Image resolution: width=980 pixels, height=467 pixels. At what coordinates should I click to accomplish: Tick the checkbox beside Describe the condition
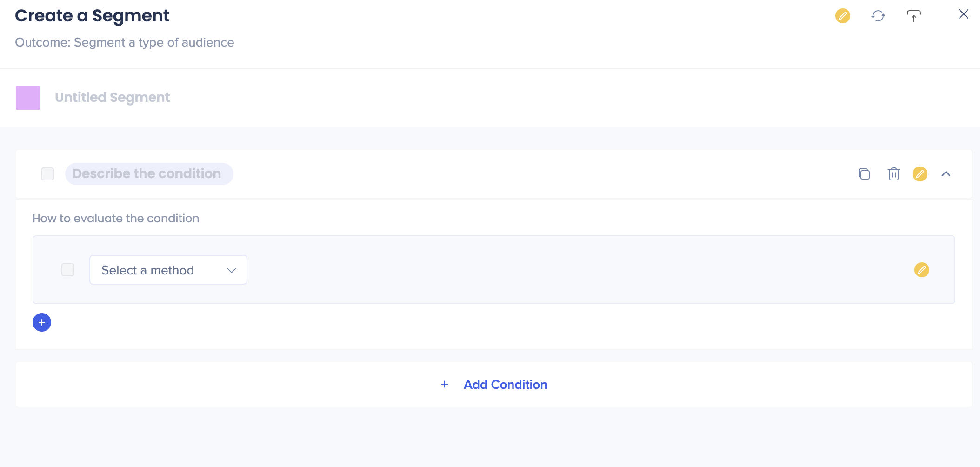tap(47, 174)
